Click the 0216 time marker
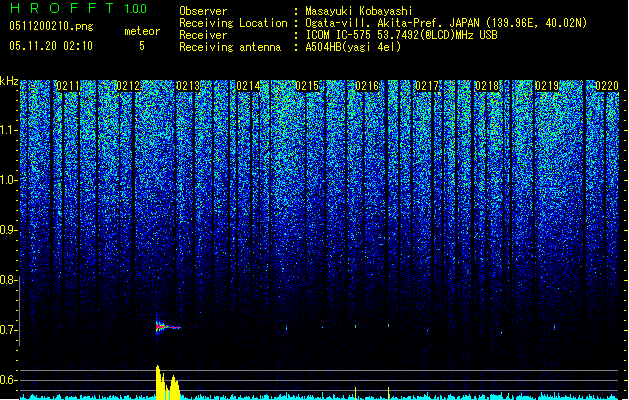 (367, 86)
